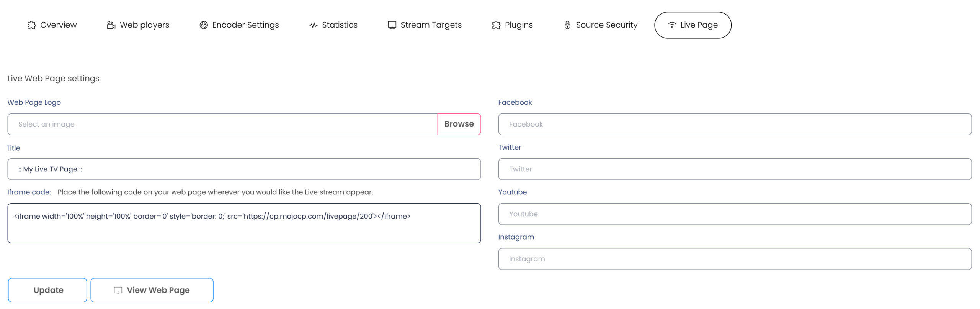
Task: Focus the Instagram input field
Action: click(x=734, y=259)
